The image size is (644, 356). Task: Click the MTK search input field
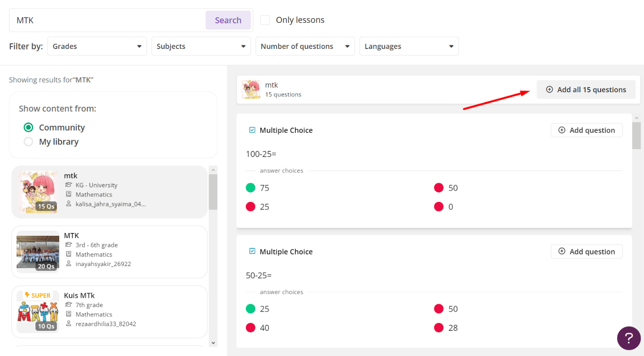(x=108, y=20)
